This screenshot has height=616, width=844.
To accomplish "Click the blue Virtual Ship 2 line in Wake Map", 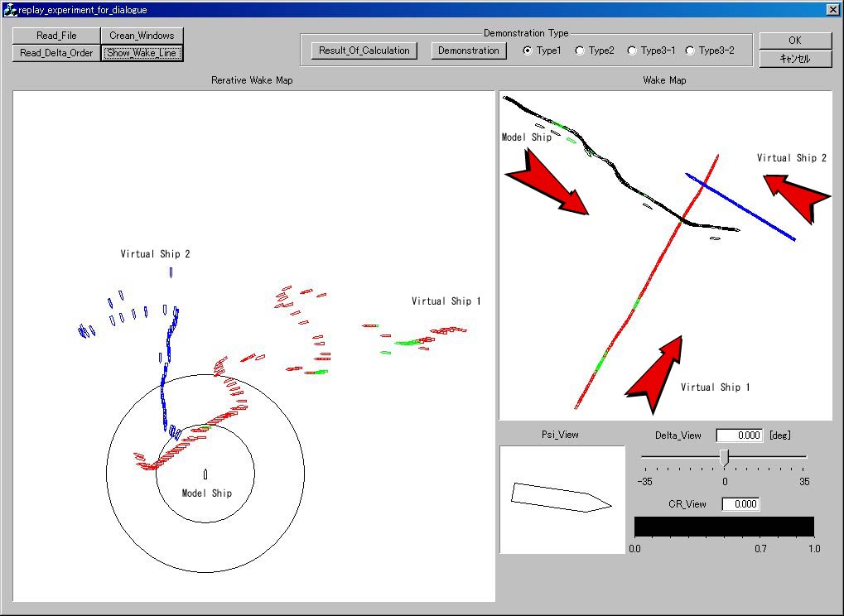I will [x=740, y=207].
